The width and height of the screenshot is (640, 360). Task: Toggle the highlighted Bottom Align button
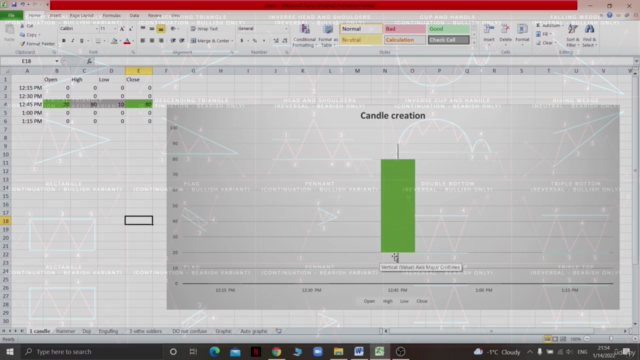tap(161, 29)
